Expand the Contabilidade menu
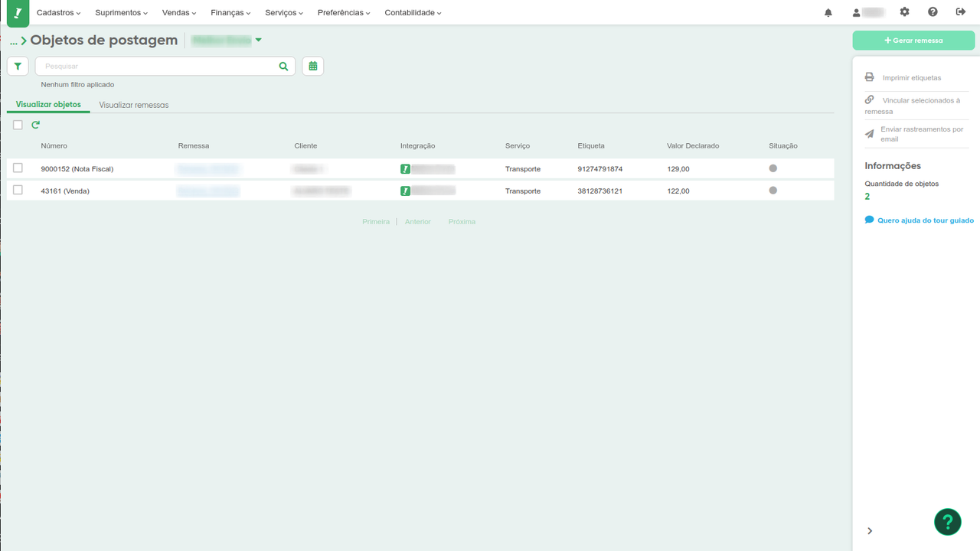This screenshot has height=551, width=980. point(413,13)
